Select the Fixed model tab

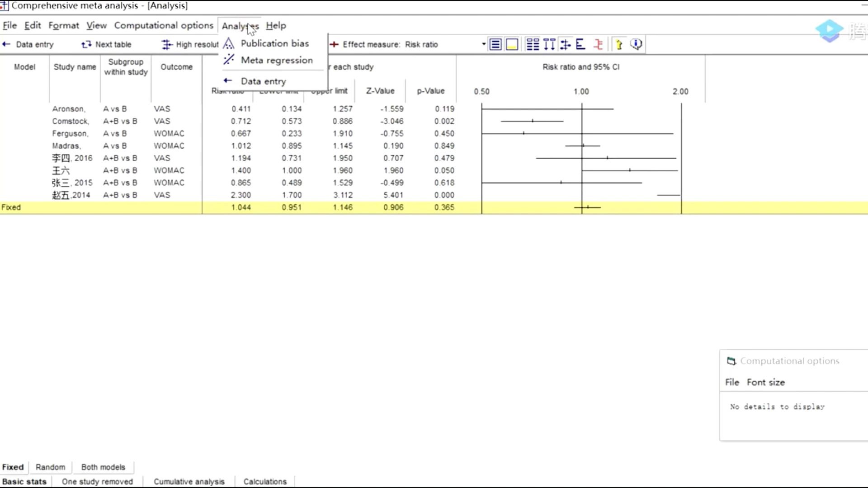13,467
